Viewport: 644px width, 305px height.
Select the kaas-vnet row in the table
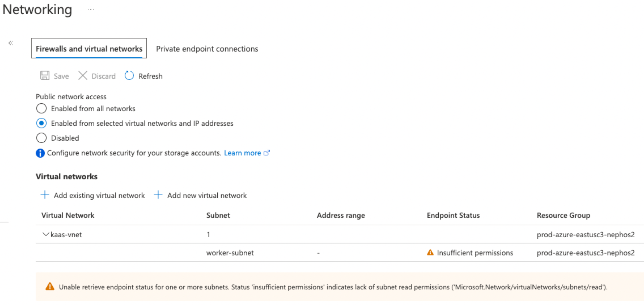(x=66, y=234)
